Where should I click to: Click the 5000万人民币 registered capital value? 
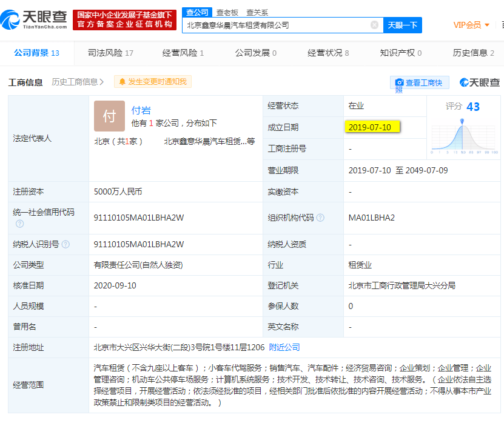[x=118, y=192]
